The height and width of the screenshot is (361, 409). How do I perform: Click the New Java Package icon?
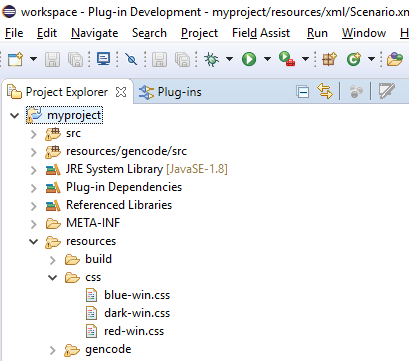coord(329,59)
